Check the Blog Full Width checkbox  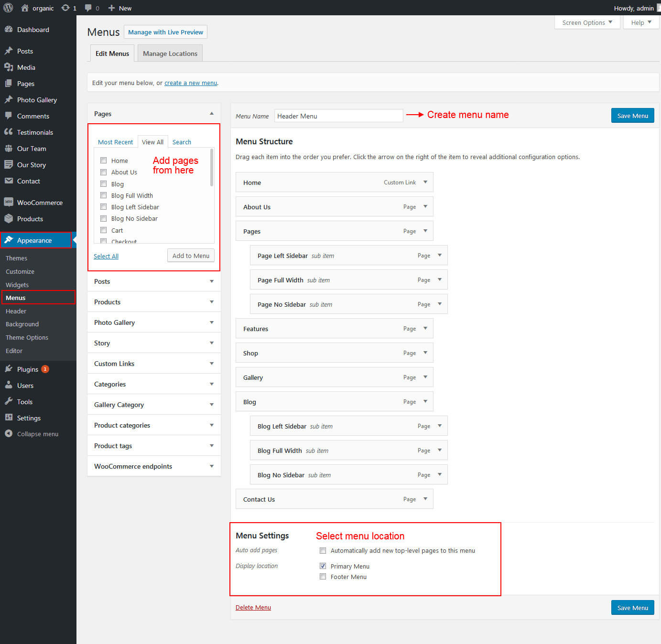103,195
